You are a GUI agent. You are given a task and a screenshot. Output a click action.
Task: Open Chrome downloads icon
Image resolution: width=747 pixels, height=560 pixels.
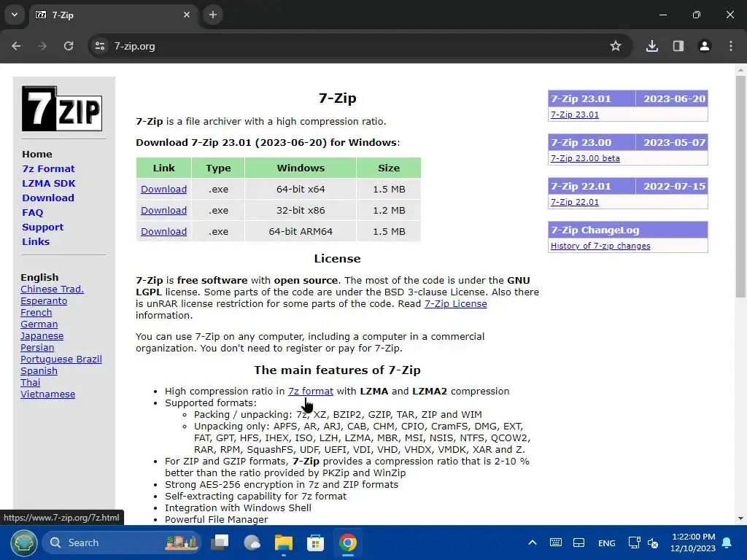652,46
